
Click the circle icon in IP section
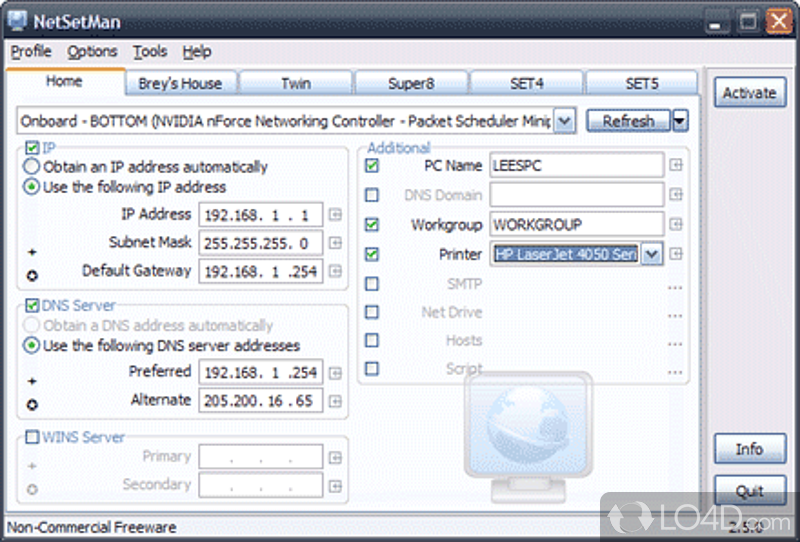[32, 276]
